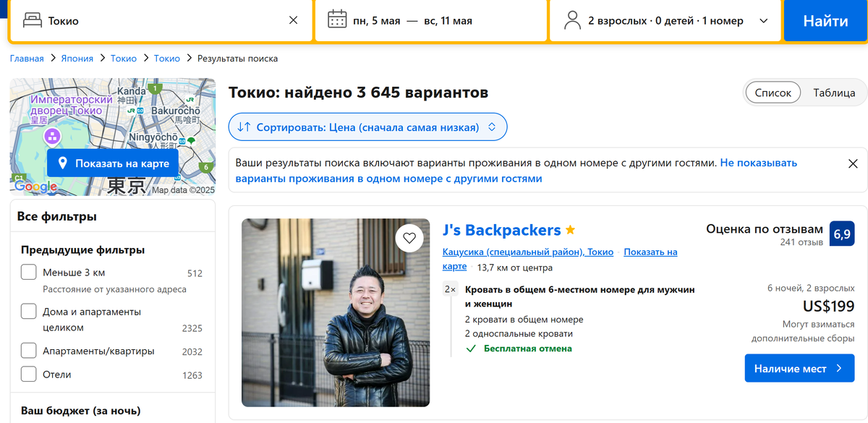Click the green checkmark by Бесплатная отмена

[x=471, y=349]
